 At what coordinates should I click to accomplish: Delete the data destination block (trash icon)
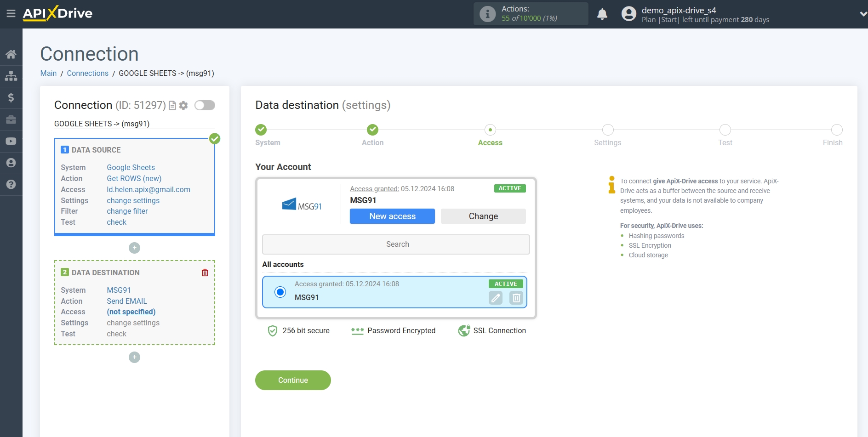pyautogui.click(x=205, y=272)
